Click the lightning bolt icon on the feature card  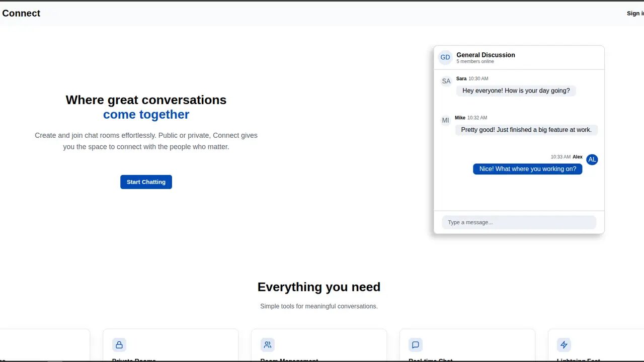click(564, 345)
